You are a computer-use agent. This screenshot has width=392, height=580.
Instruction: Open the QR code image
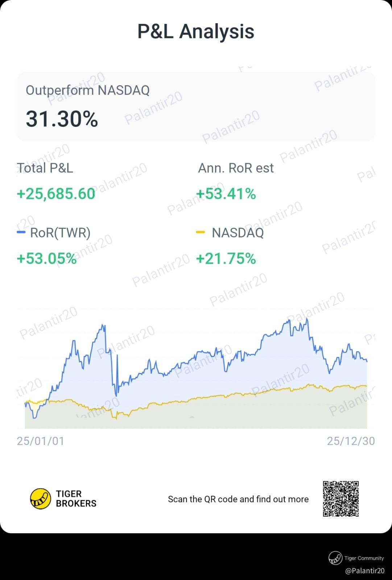point(341,498)
